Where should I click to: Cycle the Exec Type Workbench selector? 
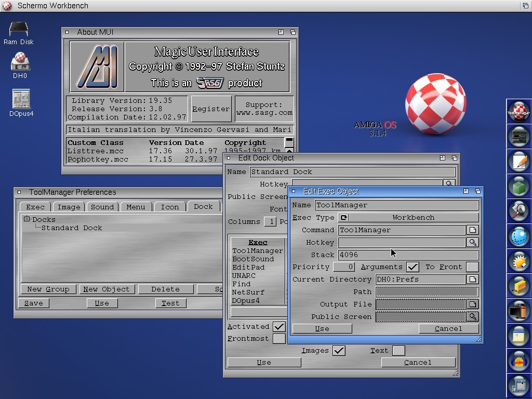[408, 218]
